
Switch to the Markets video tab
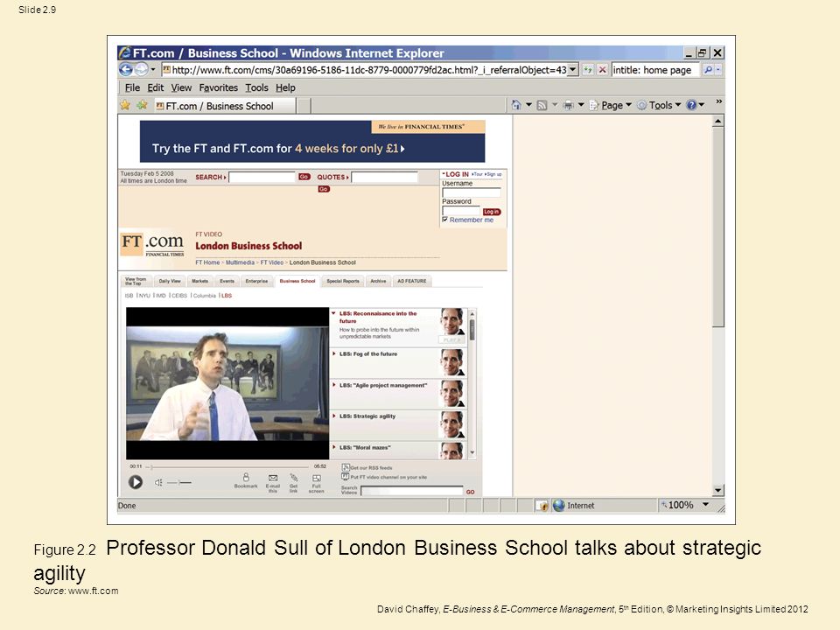click(x=199, y=281)
